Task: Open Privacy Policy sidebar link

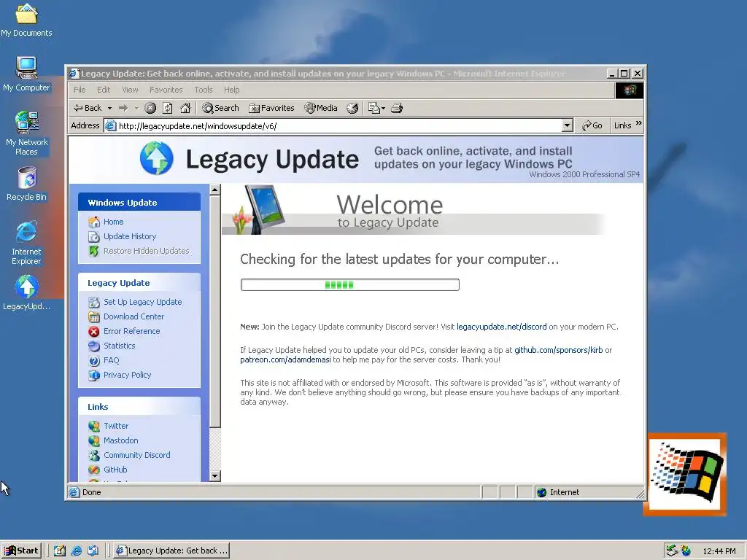Action: point(127,375)
